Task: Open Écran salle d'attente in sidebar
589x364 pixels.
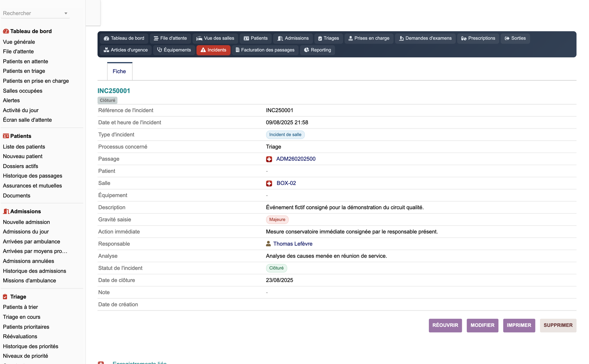Action: 27,120
